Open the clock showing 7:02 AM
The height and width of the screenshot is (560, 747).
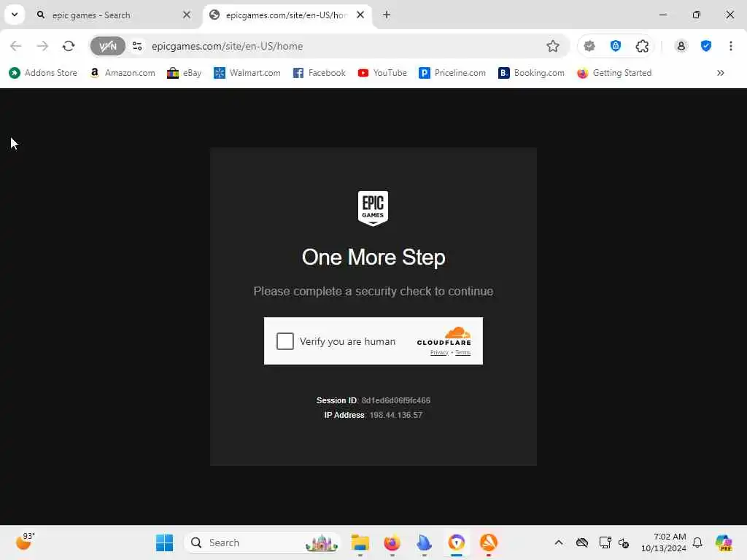click(664, 542)
